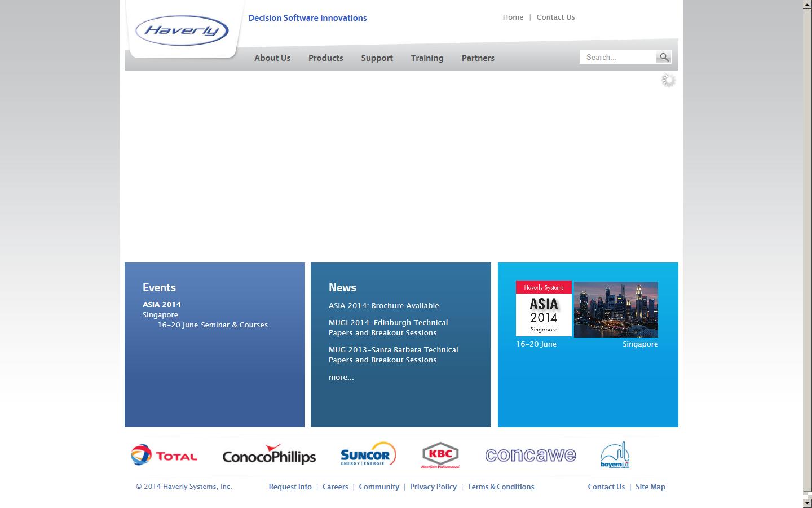Screen dimensions: 812x508
Task: Open the About Us menu
Action: coord(272,58)
